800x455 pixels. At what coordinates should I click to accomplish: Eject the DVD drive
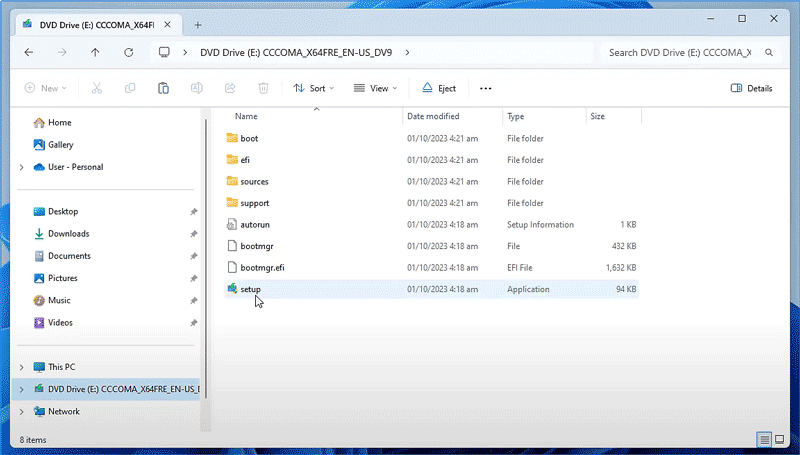pyautogui.click(x=439, y=88)
